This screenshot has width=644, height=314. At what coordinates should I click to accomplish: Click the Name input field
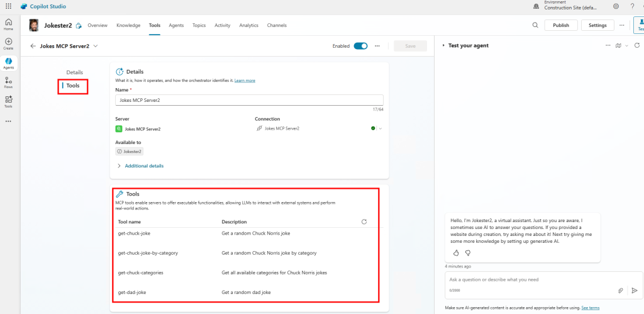[249, 99]
